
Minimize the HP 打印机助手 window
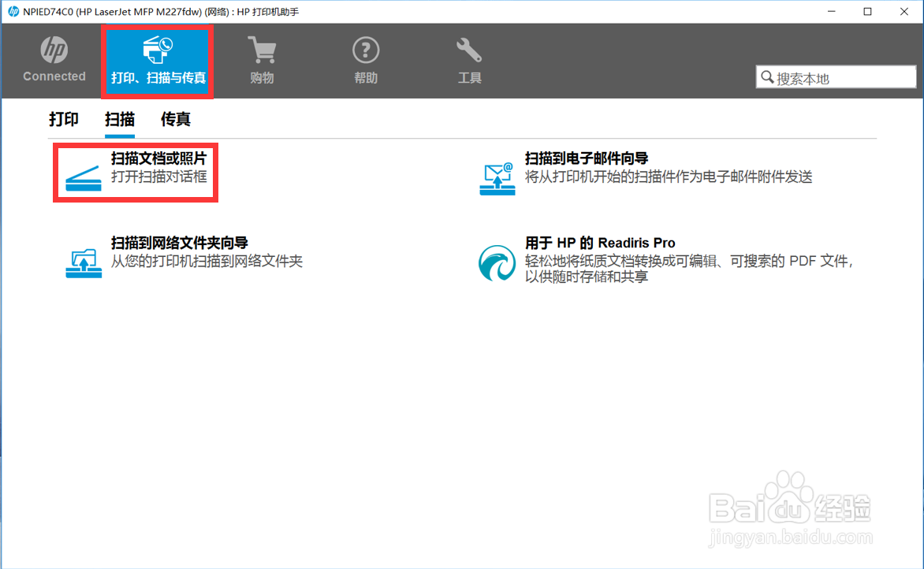[830, 11]
